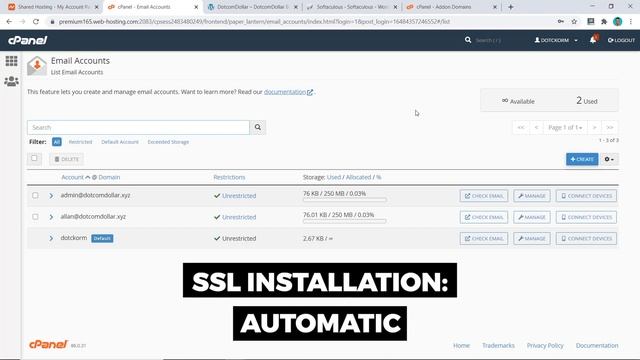This screenshot has width=640, height=360.
Task: Open the documentation link
Action: click(288, 92)
